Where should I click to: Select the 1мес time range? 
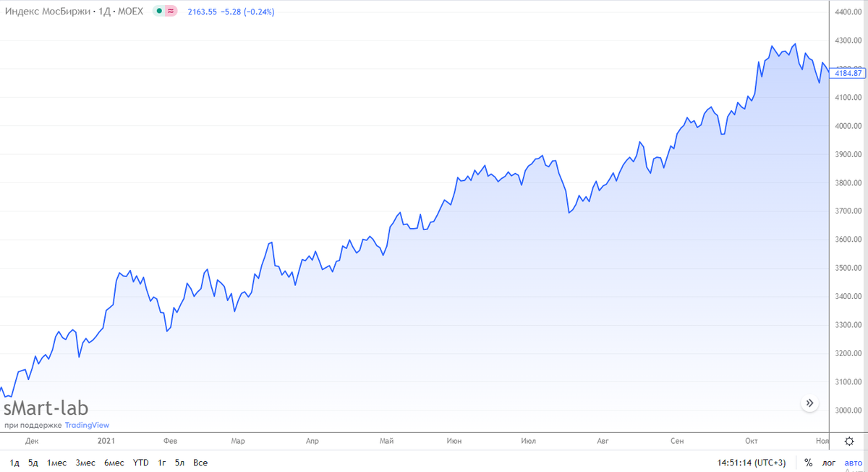pyautogui.click(x=56, y=463)
